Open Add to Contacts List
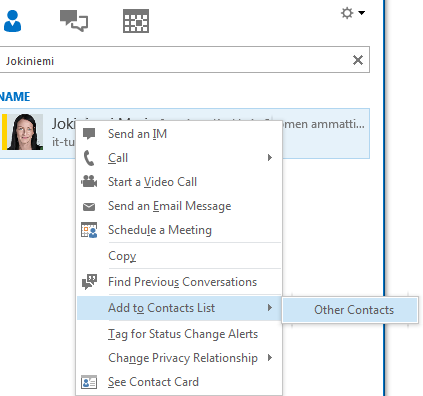The width and height of the screenshot is (423, 396). (x=179, y=308)
